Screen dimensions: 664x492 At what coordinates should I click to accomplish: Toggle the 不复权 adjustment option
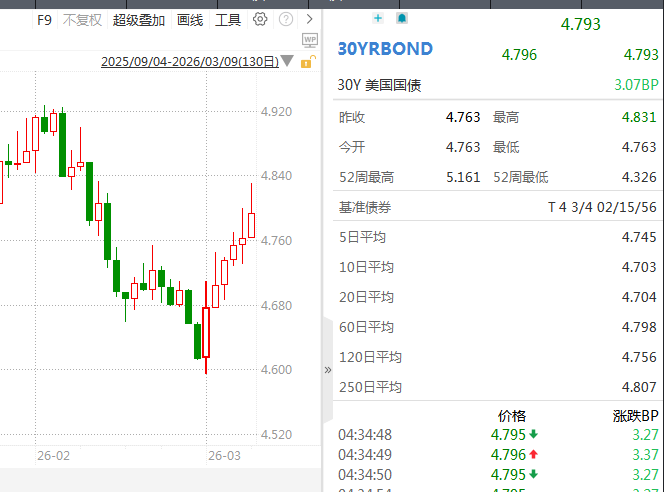point(82,19)
